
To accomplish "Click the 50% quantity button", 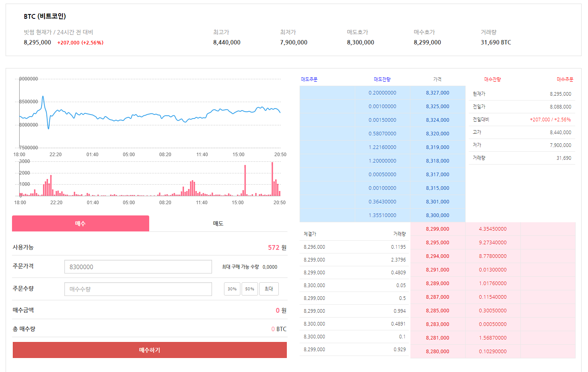I will click(x=250, y=289).
